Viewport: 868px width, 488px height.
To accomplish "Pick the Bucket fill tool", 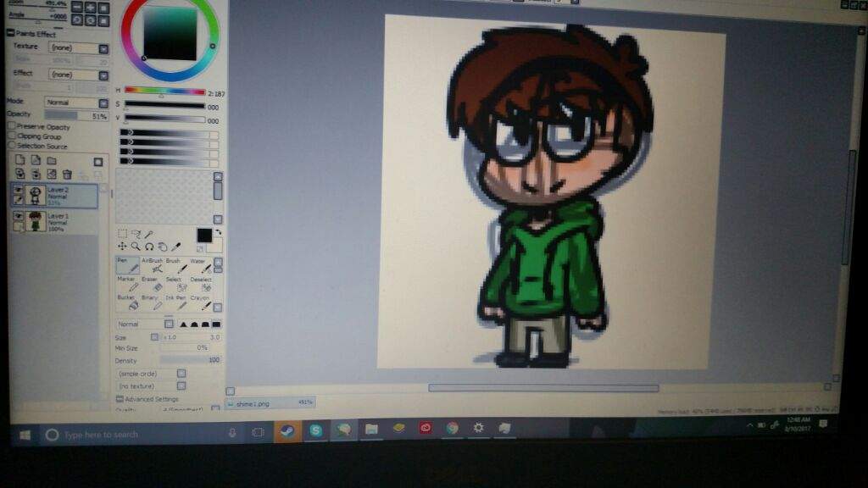I will tap(127, 303).
